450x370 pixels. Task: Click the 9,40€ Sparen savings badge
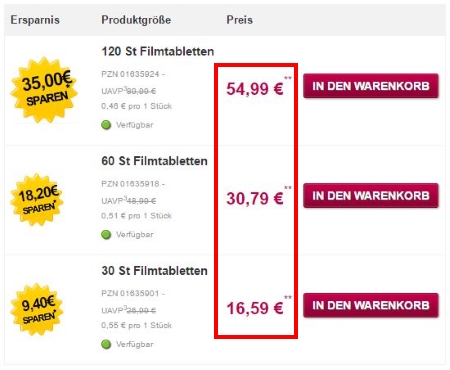(37, 309)
